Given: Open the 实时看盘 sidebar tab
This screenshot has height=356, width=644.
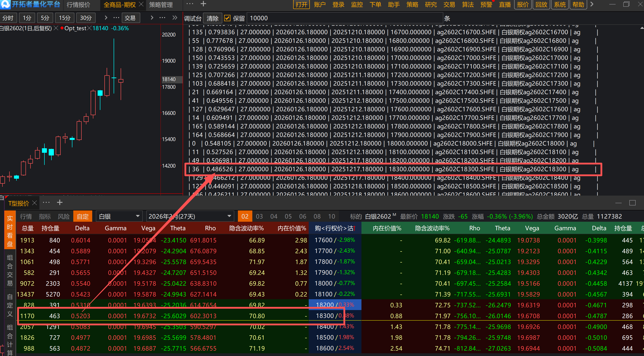Looking at the screenshot, I should coord(10,231).
